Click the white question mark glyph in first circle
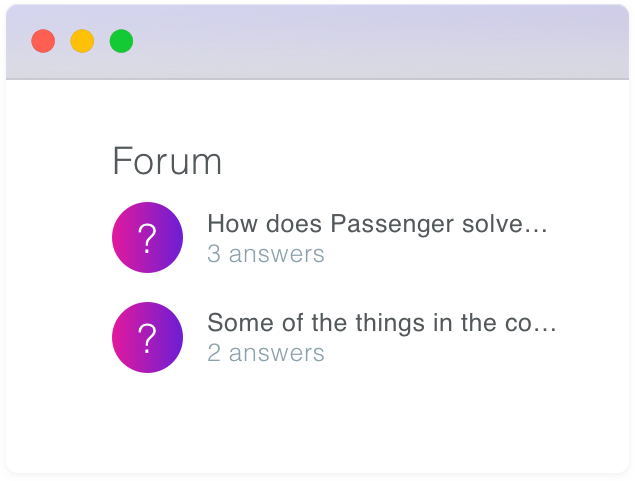 (x=147, y=239)
